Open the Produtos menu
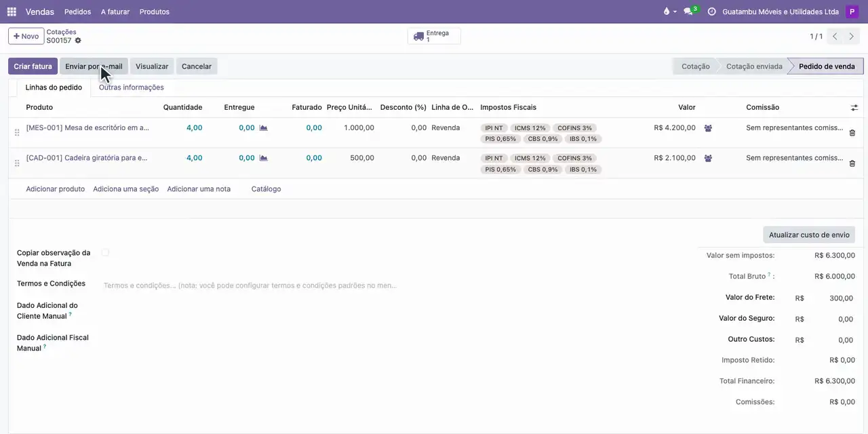The image size is (868, 434). click(x=155, y=12)
